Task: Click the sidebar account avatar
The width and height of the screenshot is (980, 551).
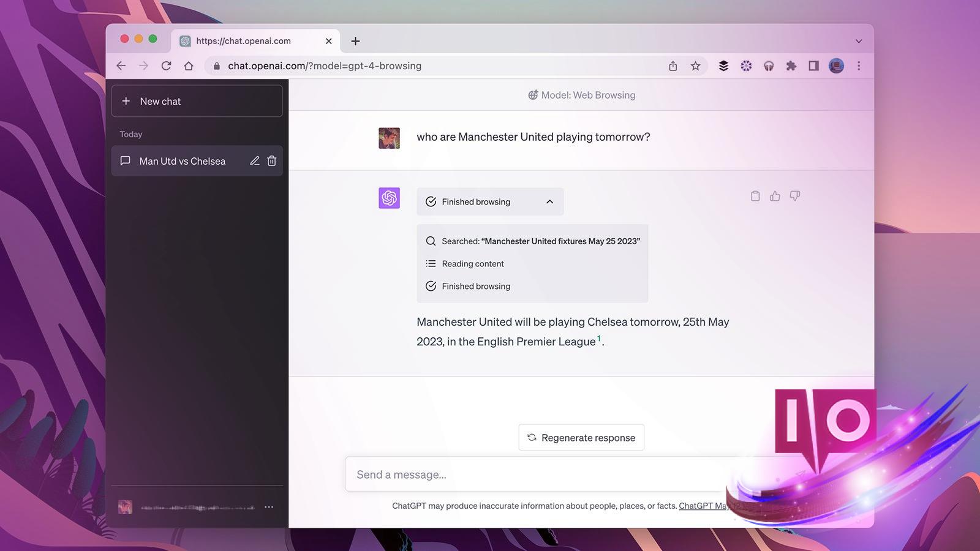Action: coord(125,507)
